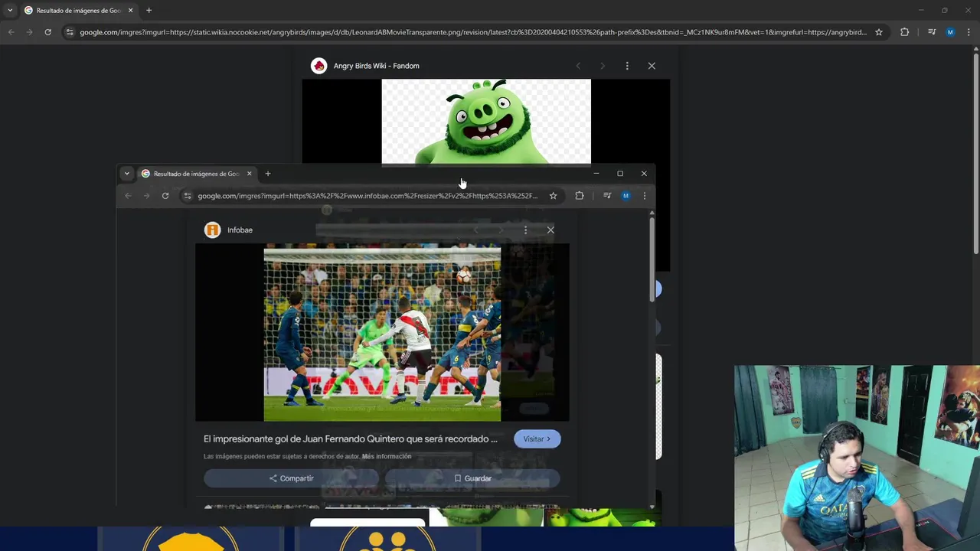Click the Infobae source name
The height and width of the screenshot is (551, 980).
tap(240, 230)
